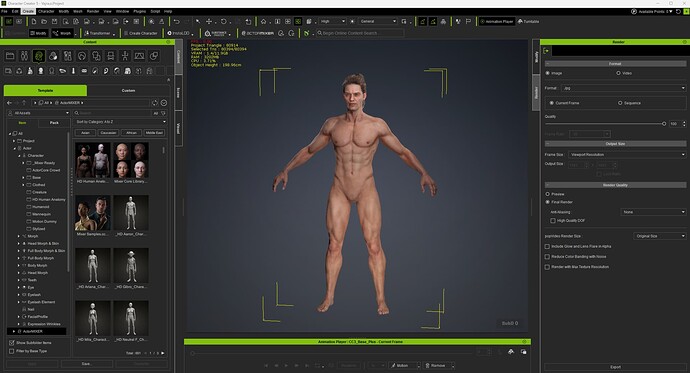Click the ActorMIXER toolbar logo
690x373 pixels.
(x=257, y=33)
